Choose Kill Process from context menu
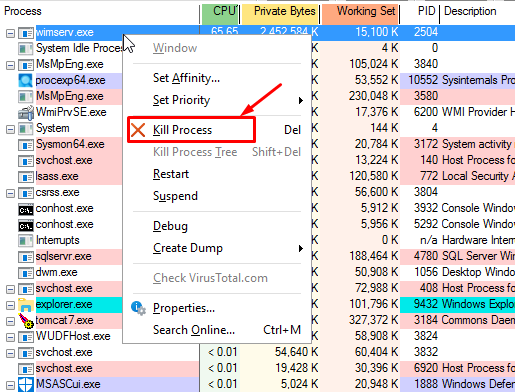This screenshot has height=392, width=515. coord(217,130)
